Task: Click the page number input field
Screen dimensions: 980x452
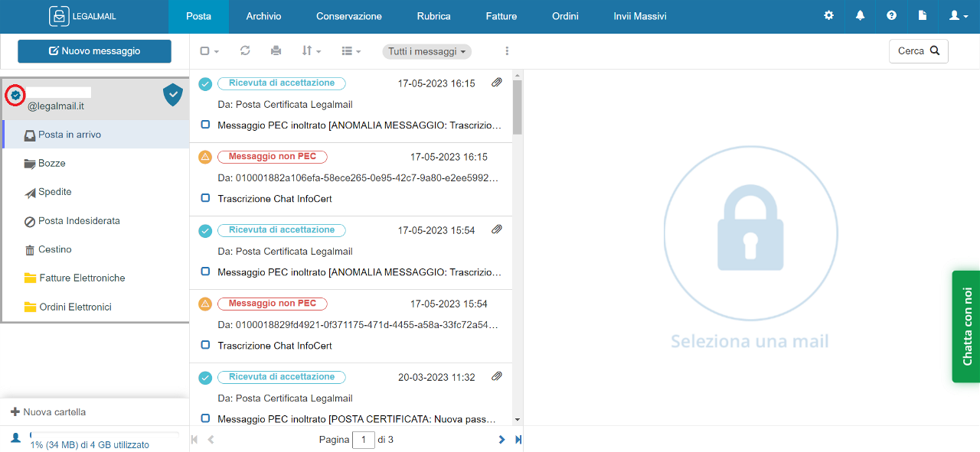Action: [364, 440]
